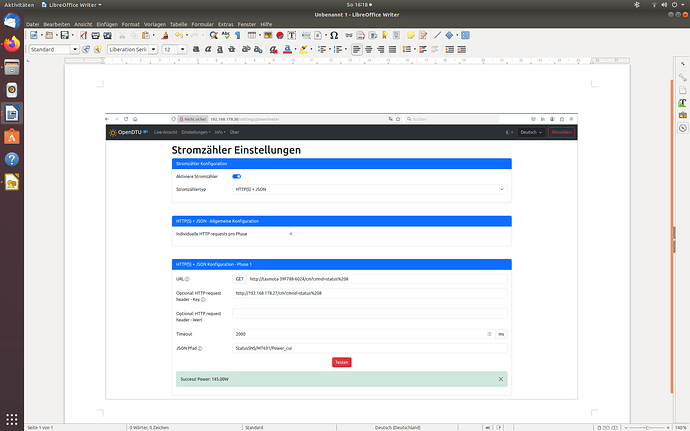Run the spelling check icon
This screenshot has height=431, width=690.
226,35
